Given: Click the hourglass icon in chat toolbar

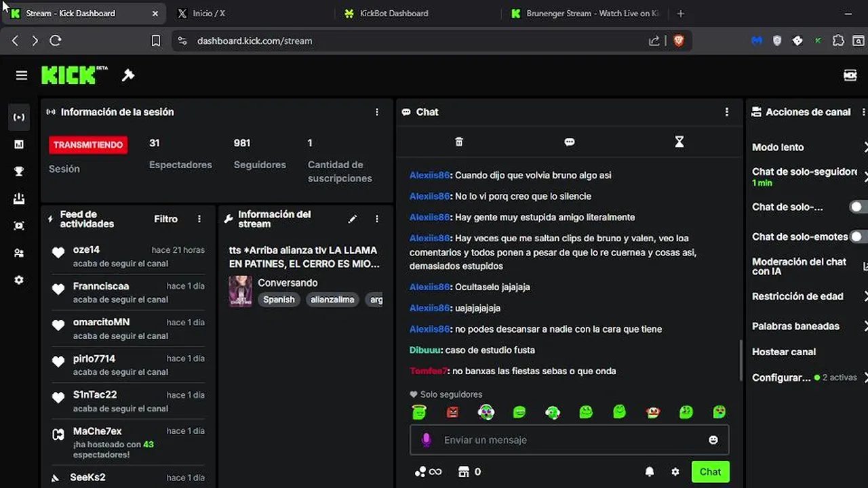Looking at the screenshot, I should [x=679, y=142].
